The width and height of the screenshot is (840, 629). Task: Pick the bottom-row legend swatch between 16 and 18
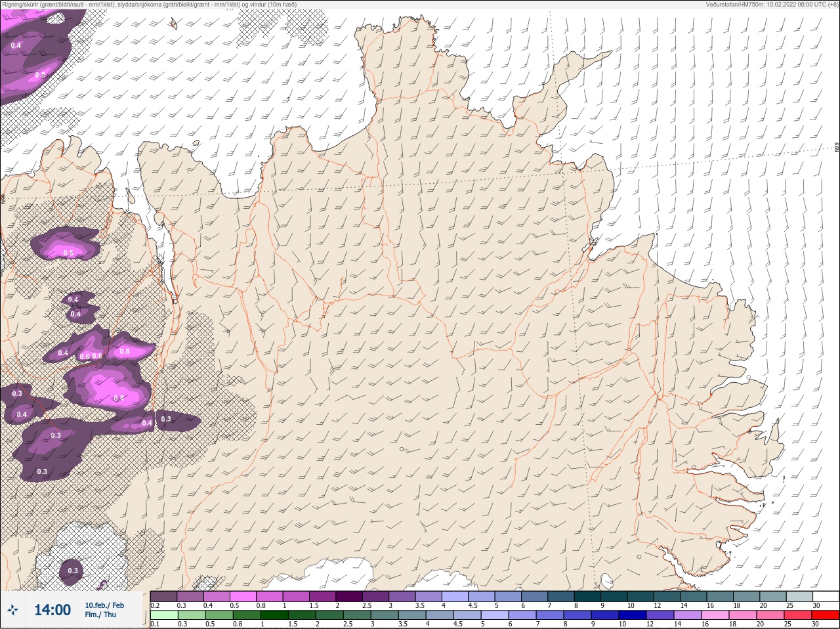pyautogui.click(x=716, y=615)
